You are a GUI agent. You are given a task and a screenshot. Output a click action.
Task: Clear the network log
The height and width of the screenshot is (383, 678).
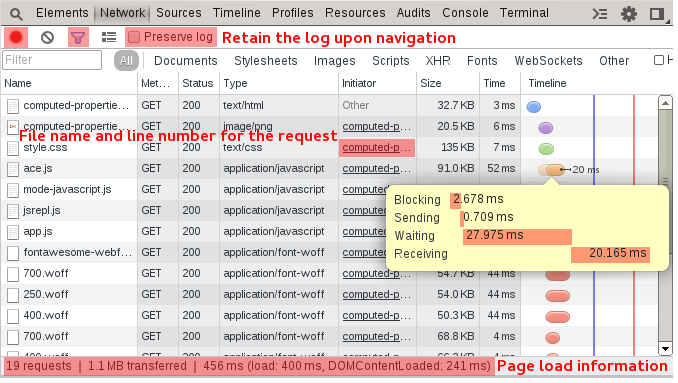(48, 38)
